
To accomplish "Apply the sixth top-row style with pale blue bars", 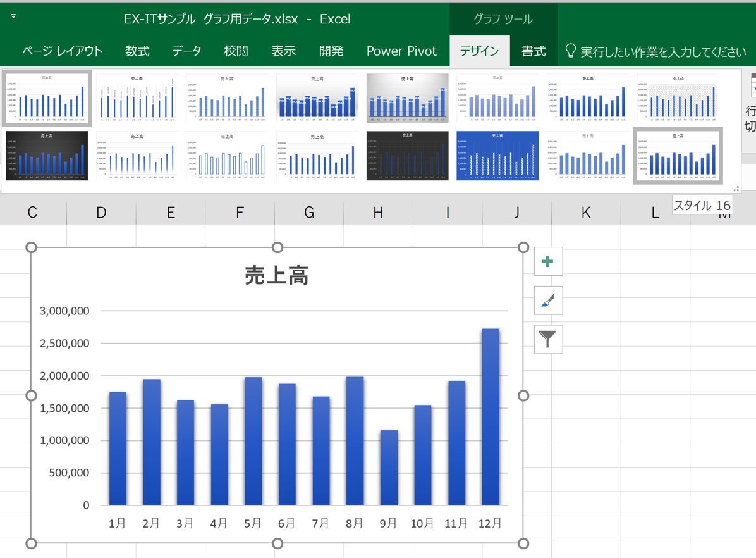I will pos(497,99).
